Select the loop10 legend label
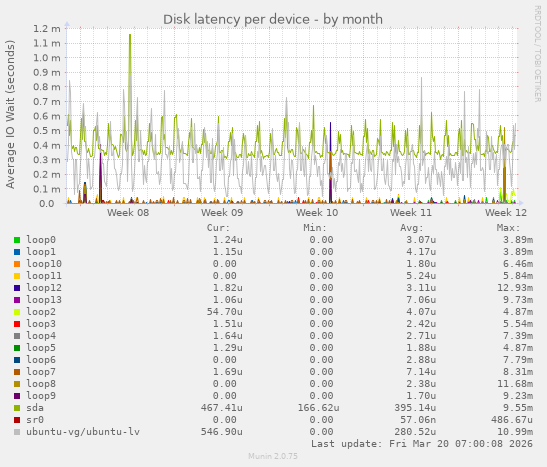The width and height of the screenshot is (547, 467). tap(44, 264)
